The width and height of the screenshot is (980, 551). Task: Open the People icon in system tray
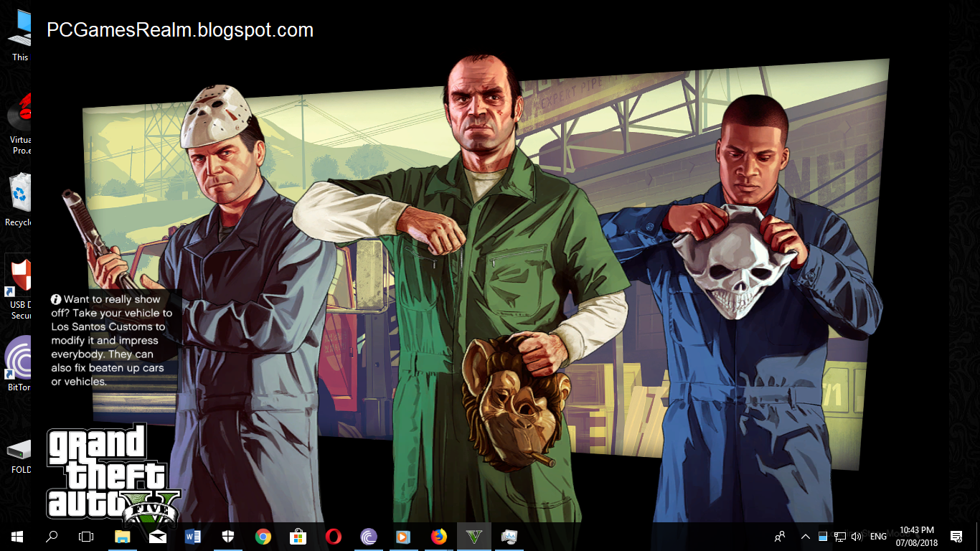(x=781, y=537)
